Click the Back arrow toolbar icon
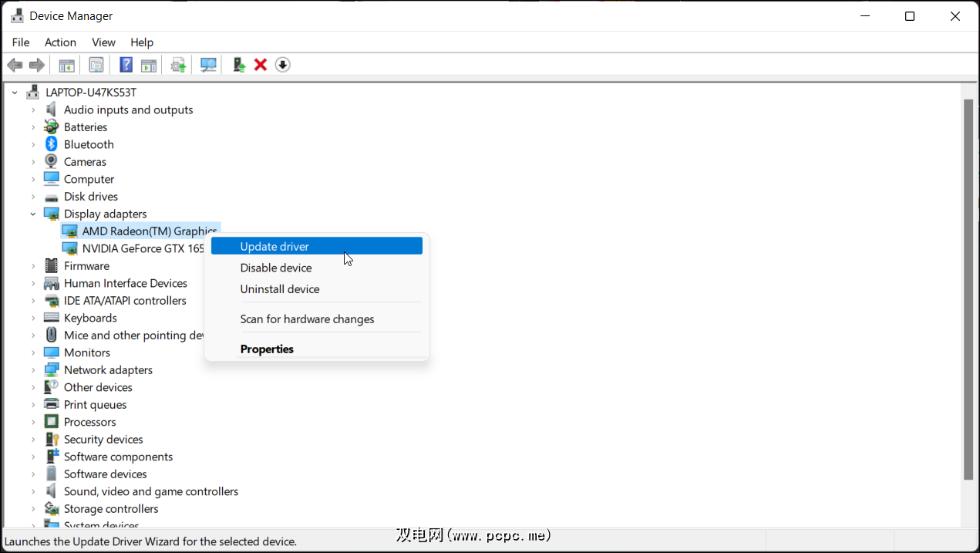 pyautogui.click(x=14, y=65)
